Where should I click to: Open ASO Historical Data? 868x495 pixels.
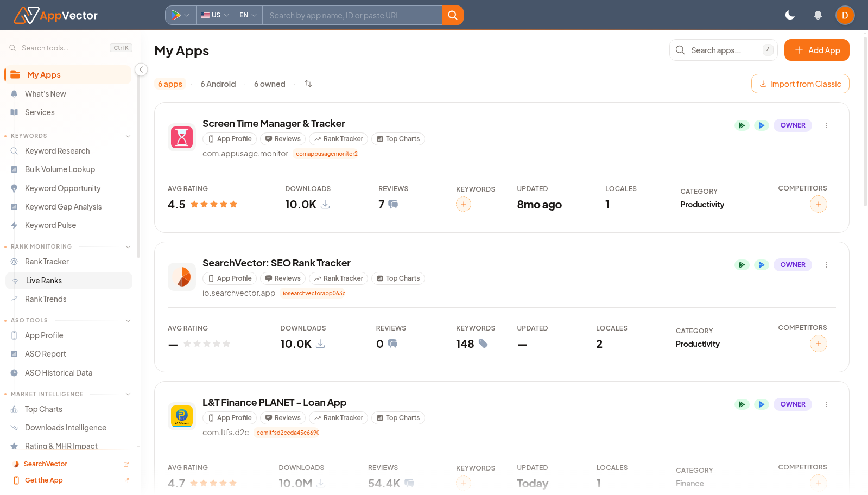[x=68, y=373]
